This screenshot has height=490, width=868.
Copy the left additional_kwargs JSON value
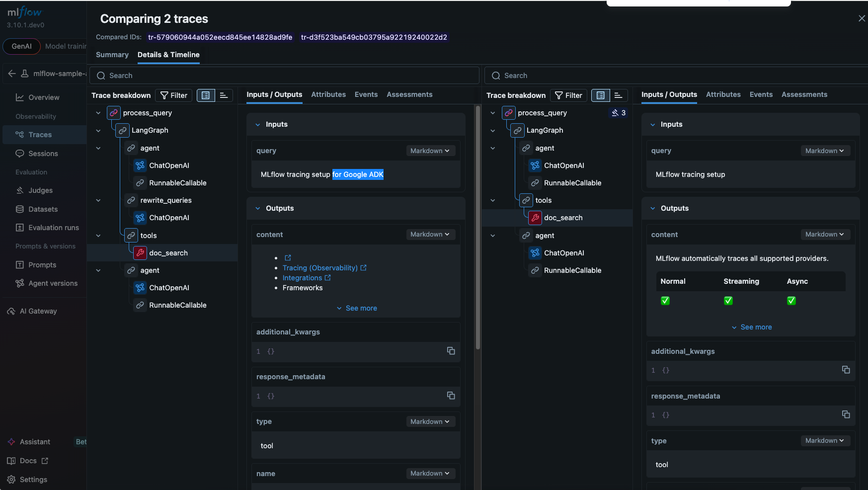point(451,351)
